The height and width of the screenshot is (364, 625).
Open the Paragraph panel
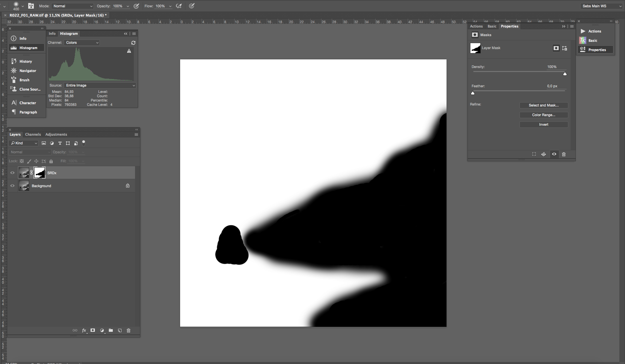pos(27,112)
